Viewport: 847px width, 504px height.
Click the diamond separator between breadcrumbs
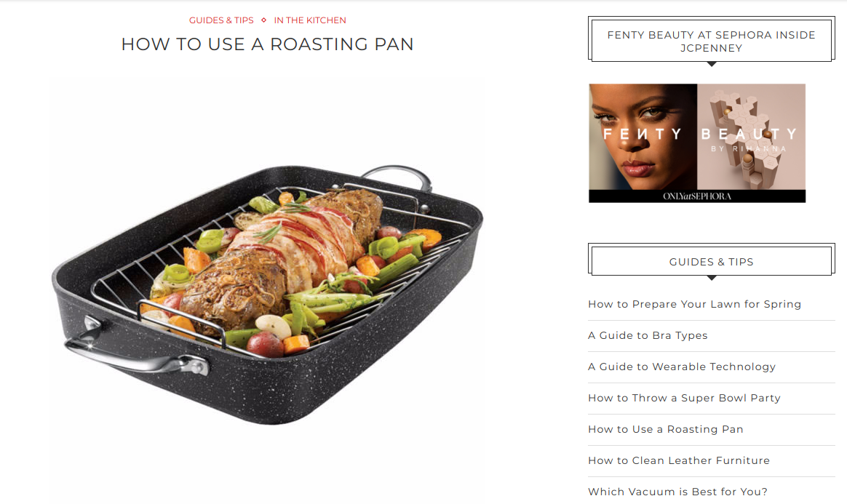point(263,20)
